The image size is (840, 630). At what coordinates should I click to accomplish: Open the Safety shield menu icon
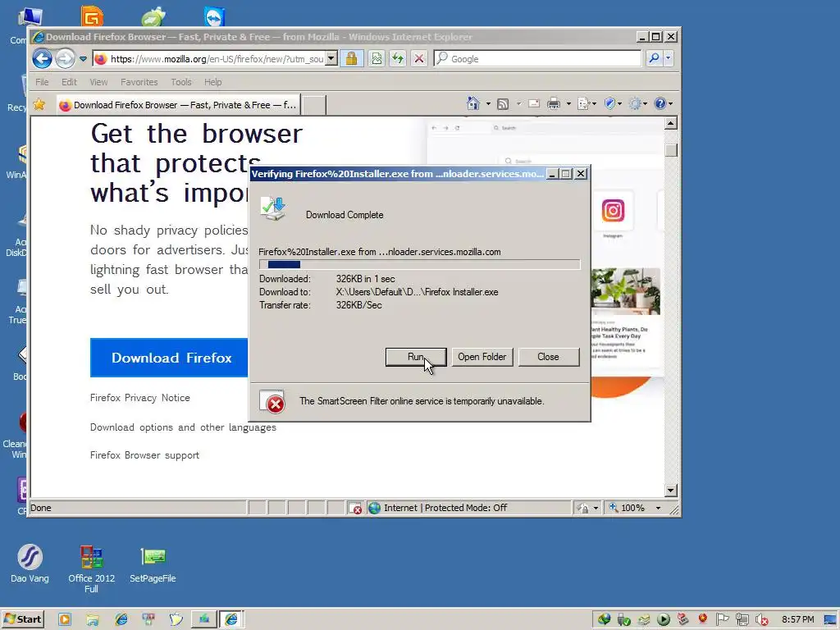tap(609, 104)
